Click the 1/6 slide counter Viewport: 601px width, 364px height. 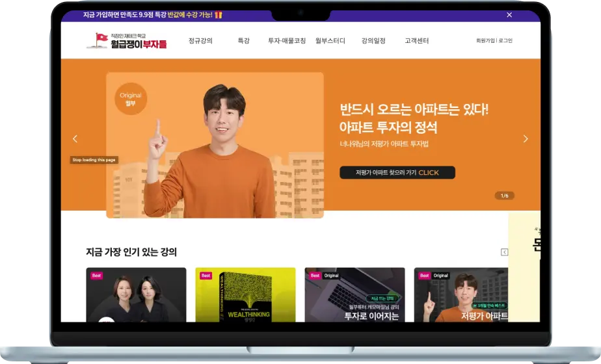505,196
